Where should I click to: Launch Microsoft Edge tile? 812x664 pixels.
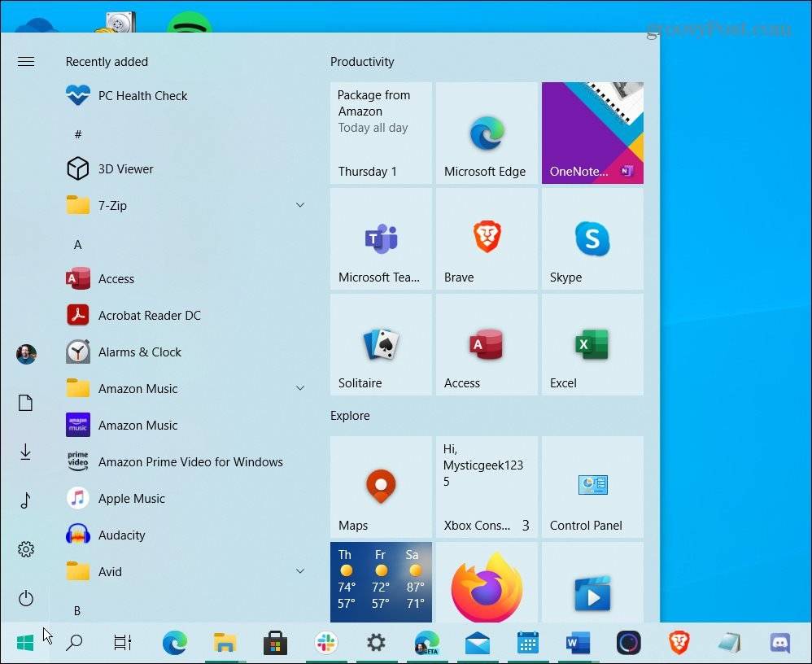pyautogui.click(x=487, y=133)
